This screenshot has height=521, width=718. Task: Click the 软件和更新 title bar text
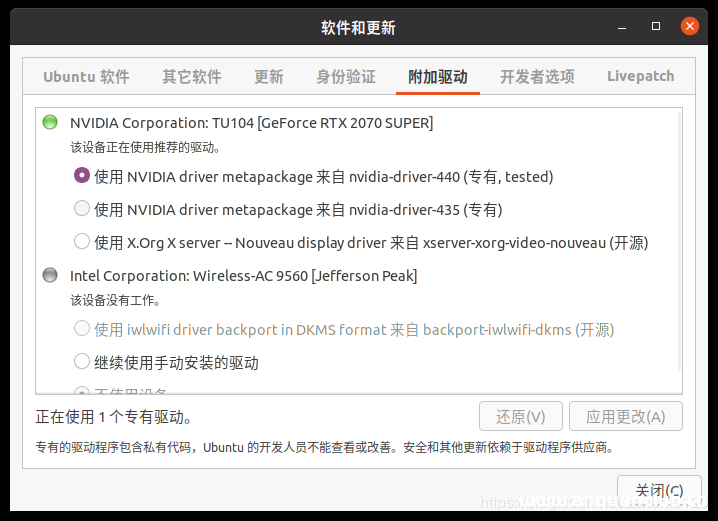[x=358, y=27]
